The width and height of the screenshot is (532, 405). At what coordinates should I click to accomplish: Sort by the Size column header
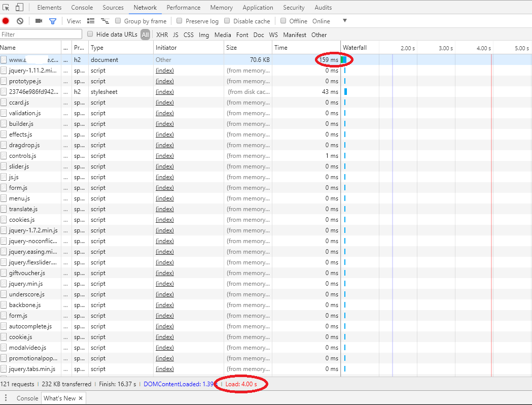pyautogui.click(x=248, y=48)
